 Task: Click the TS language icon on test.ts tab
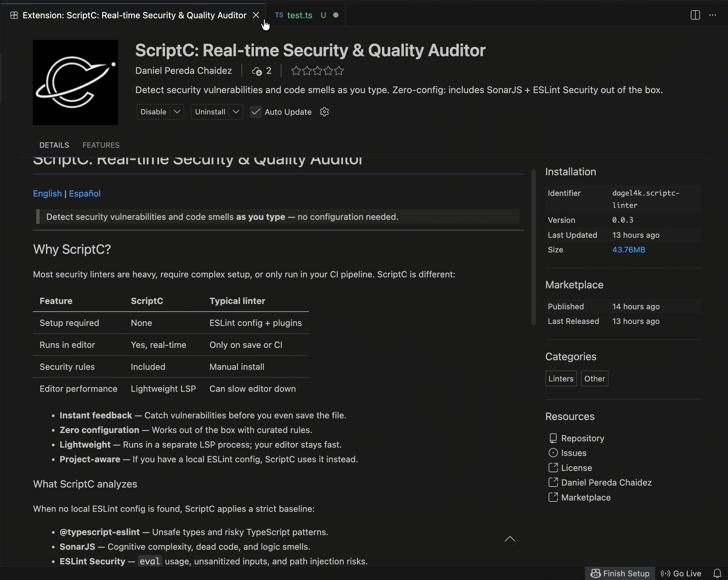279,15
